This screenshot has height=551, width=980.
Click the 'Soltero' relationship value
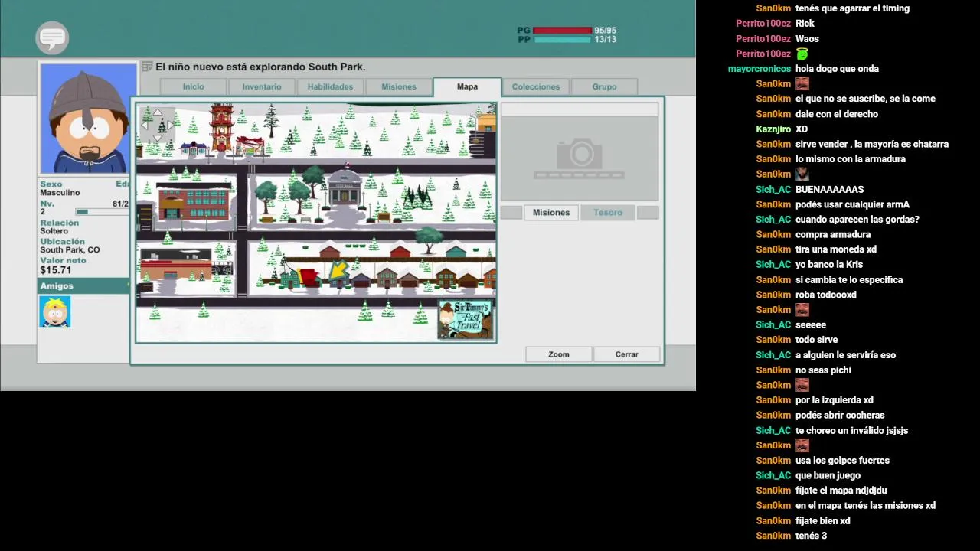pyautogui.click(x=54, y=231)
